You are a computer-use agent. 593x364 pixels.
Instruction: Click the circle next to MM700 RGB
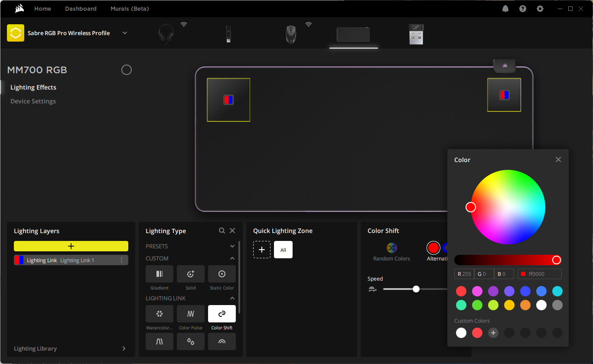click(x=127, y=70)
